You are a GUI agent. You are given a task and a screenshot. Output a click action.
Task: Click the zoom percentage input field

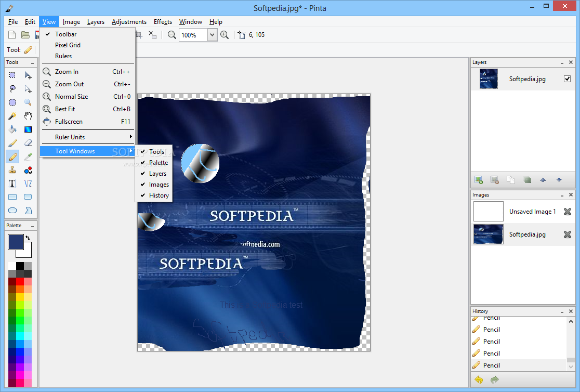pyautogui.click(x=193, y=35)
